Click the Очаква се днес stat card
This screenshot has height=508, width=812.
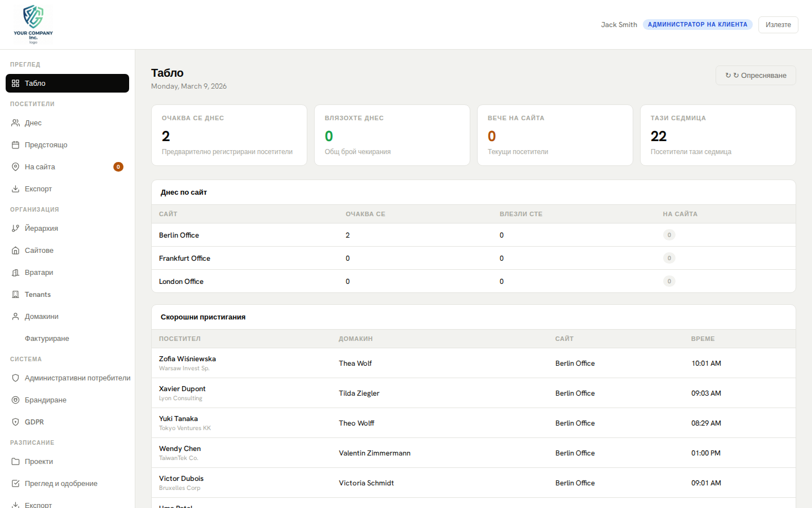pos(229,135)
